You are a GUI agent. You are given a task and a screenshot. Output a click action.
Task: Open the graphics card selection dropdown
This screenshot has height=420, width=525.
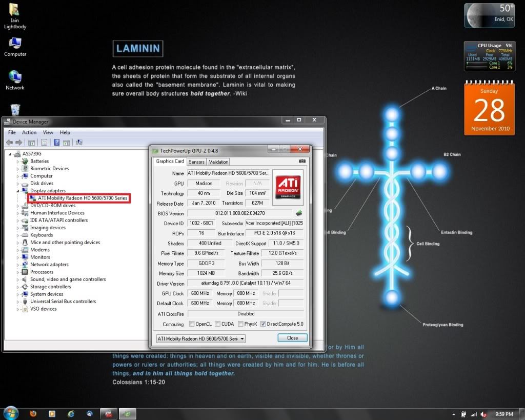coord(200,338)
